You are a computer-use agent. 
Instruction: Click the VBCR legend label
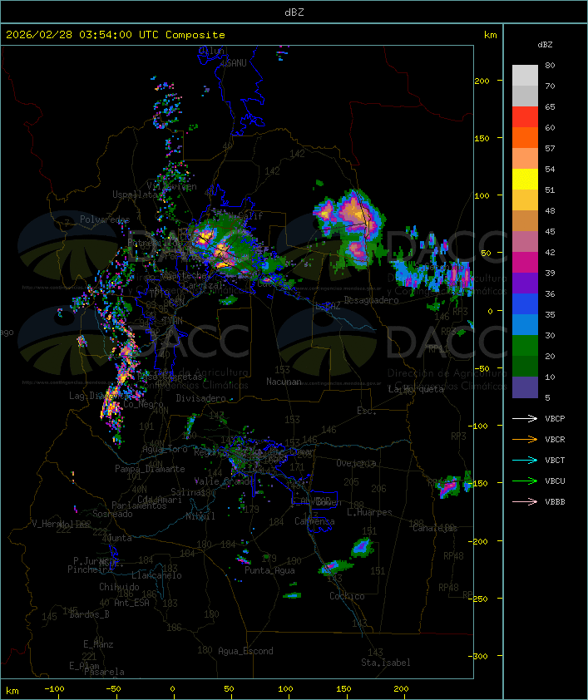[x=555, y=440]
